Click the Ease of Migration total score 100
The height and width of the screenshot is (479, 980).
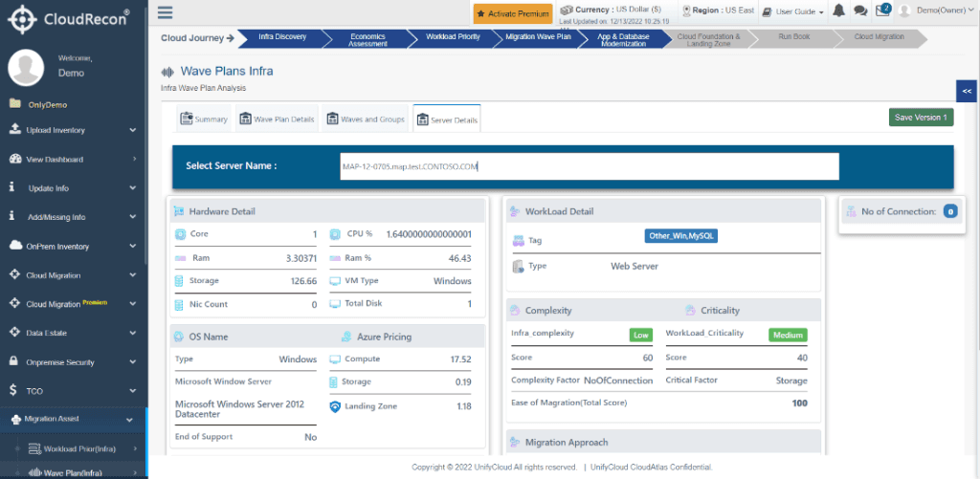[x=799, y=403]
